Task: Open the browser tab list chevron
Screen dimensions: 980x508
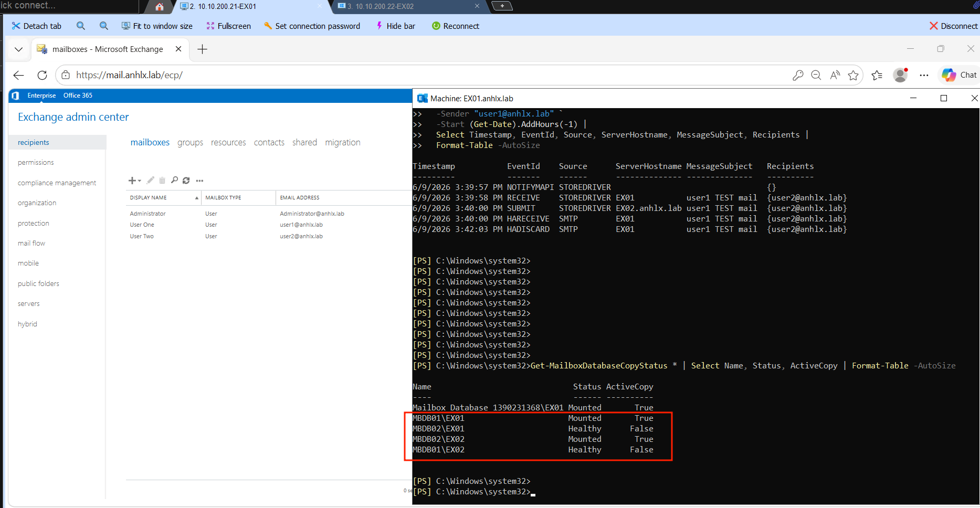Action: coord(19,49)
